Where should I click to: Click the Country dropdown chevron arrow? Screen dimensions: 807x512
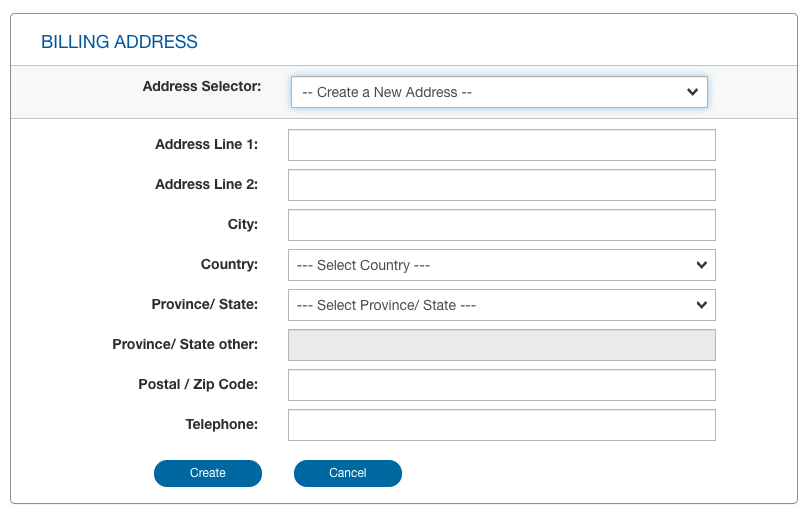[x=700, y=265]
